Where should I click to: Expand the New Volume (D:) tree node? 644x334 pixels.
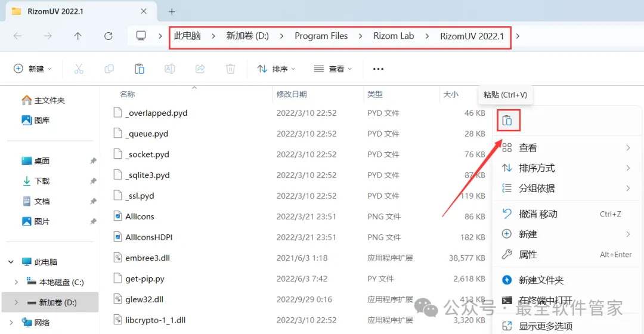pos(17,302)
